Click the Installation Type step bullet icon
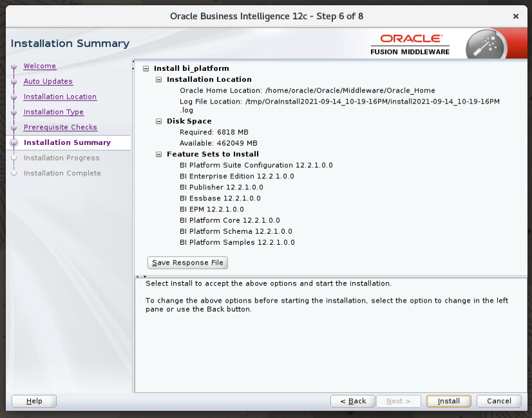This screenshot has height=418, width=532. tap(14, 112)
